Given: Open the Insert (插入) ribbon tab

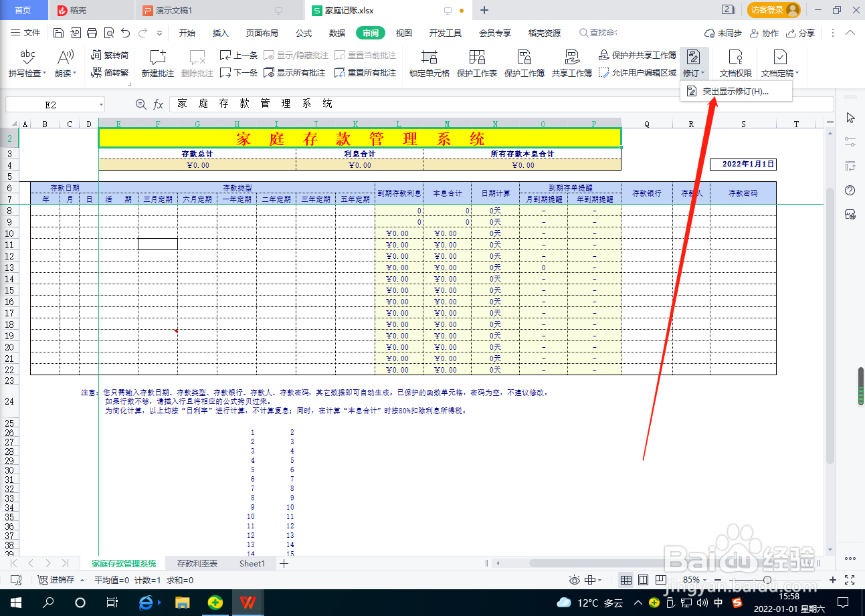Looking at the screenshot, I should coord(220,33).
